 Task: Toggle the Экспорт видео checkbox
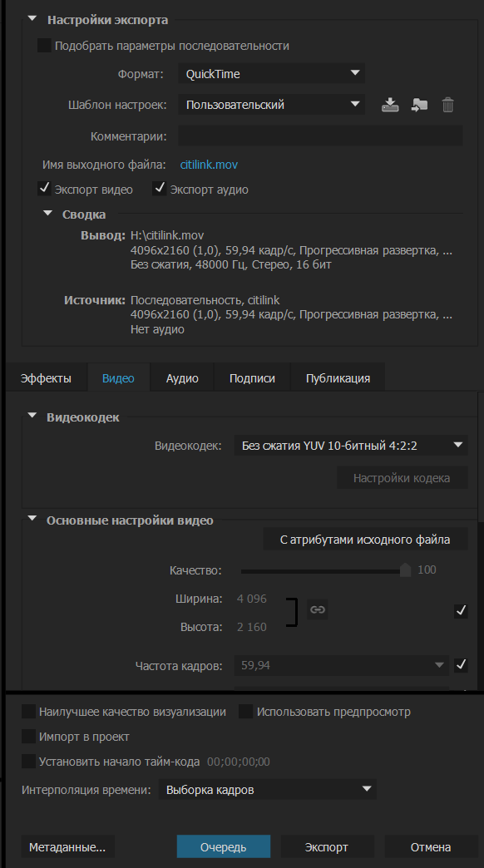pos(44,189)
